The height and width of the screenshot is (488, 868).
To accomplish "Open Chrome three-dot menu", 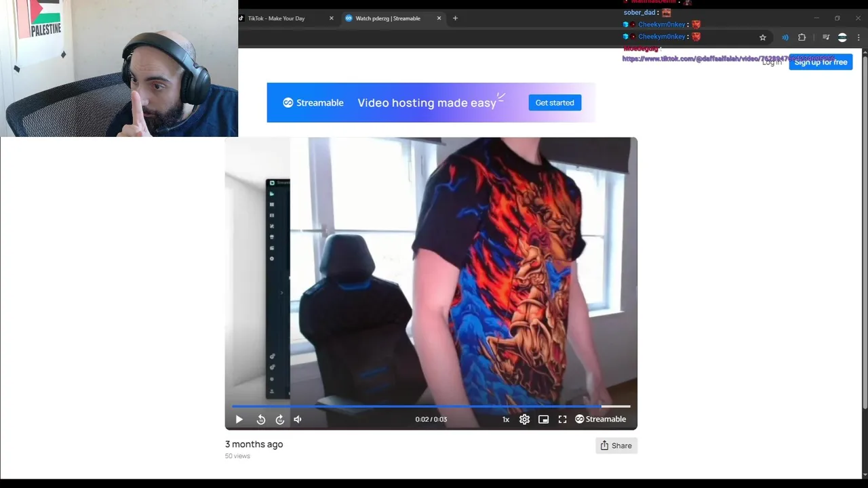I will point(859,37).
